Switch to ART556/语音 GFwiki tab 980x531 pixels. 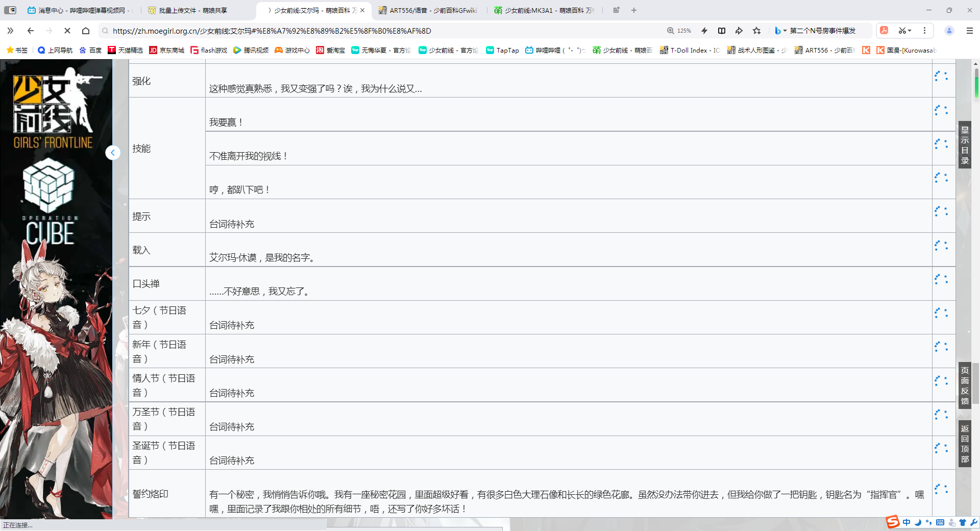pyautogui.click(x=429, y=10)
